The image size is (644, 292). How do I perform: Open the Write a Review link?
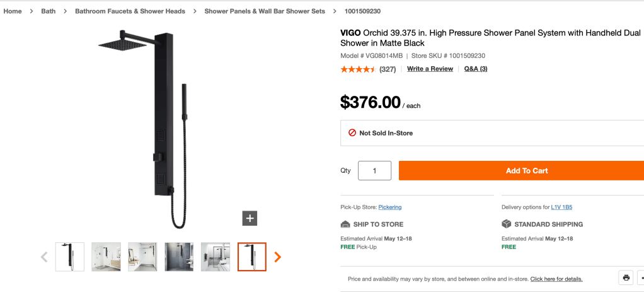430,69
